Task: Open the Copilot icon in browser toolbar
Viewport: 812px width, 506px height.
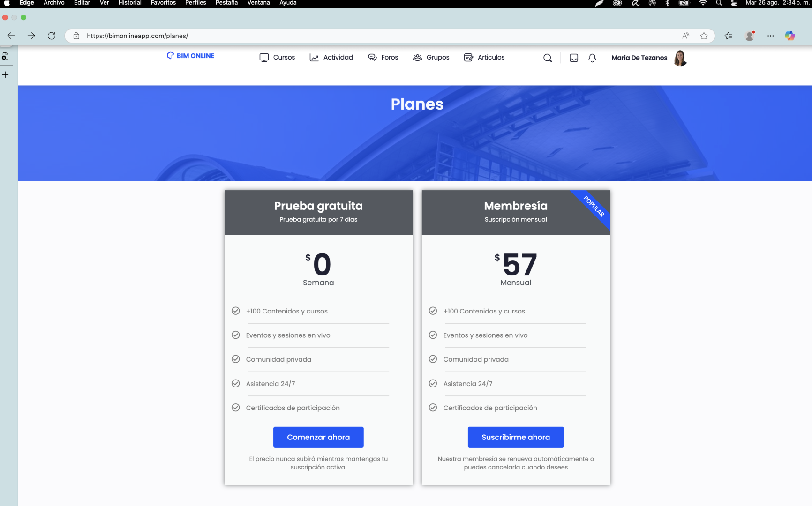Action: 789,36
